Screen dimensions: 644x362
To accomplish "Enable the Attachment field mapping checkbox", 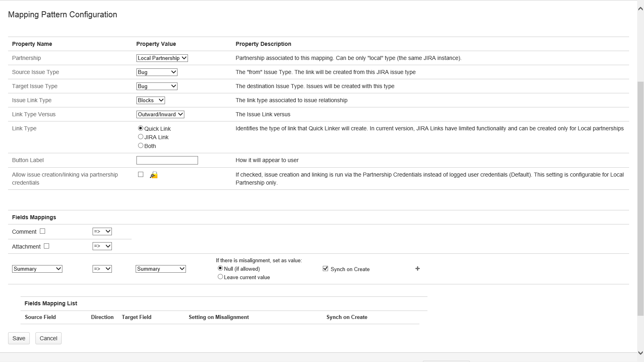I will [47, 246].
